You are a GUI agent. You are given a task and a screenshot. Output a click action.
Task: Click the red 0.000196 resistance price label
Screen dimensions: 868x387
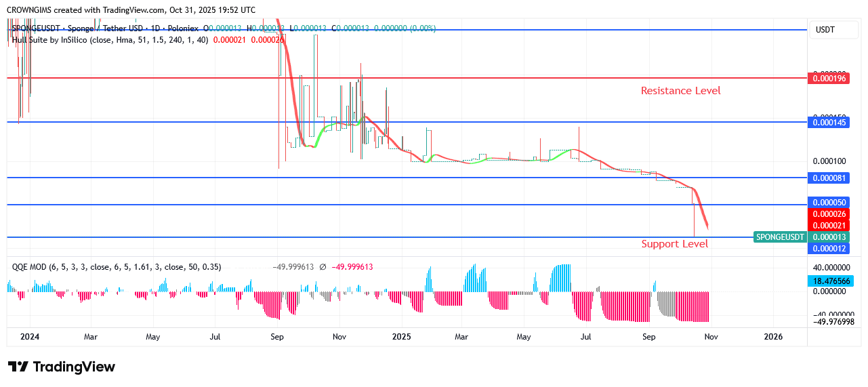point(829,79)
